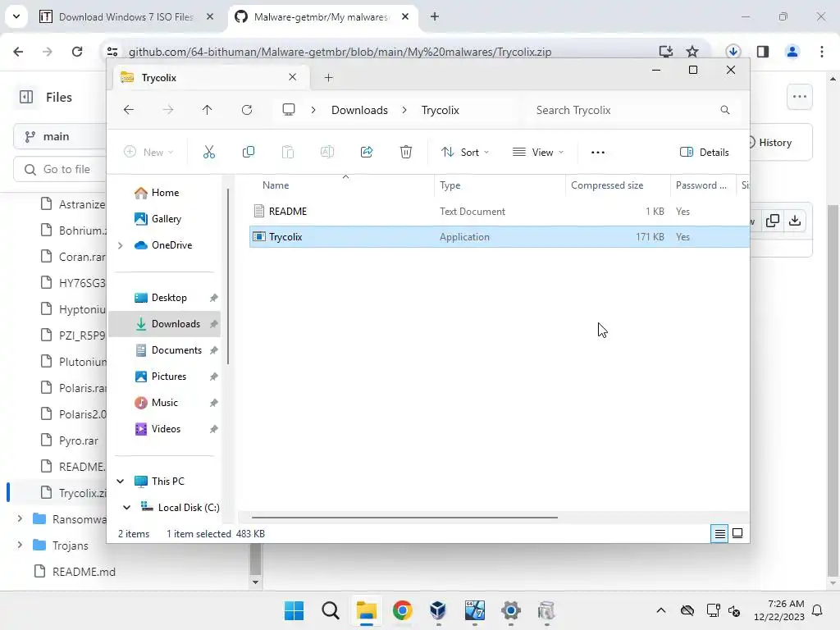Open the See more ellipsis in Explorer toolbar
The height and width of the screenshot is (630, 840).
pyautogui.click(x=598, y=152)
